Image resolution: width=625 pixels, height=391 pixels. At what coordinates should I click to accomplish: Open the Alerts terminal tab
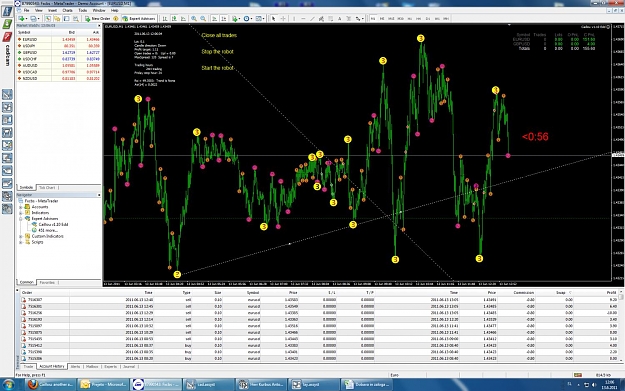[x=75, y=366]
